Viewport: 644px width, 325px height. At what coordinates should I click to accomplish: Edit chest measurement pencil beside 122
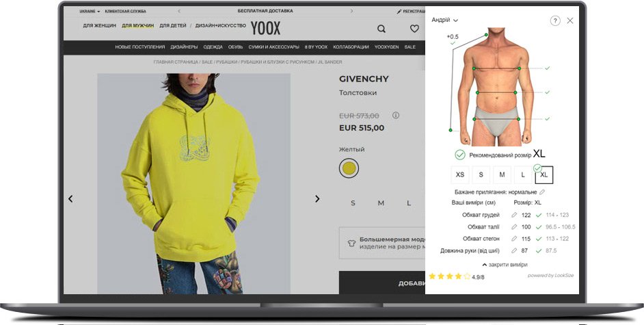click(514, 215)
